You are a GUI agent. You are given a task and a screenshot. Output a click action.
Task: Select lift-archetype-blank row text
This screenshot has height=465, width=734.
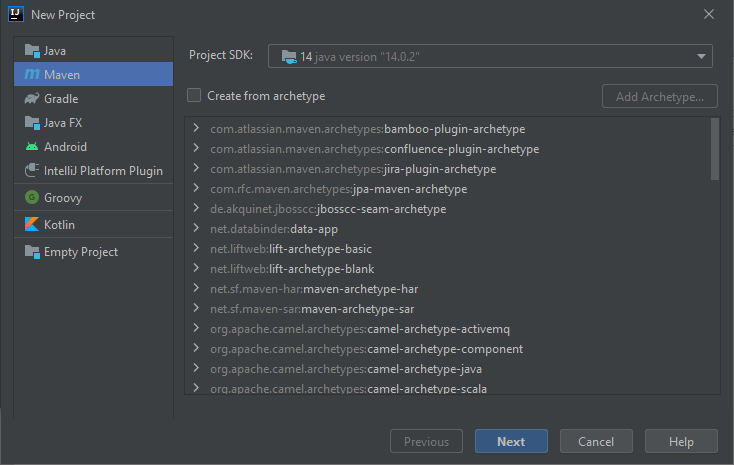pyautogui.click(x=292, y=269)
